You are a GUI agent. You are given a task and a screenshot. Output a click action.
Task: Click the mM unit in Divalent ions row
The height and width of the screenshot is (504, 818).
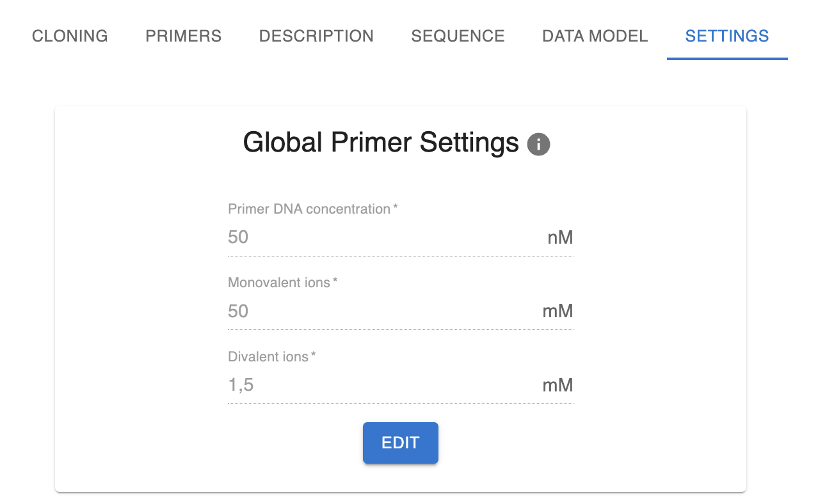point(557,385)
